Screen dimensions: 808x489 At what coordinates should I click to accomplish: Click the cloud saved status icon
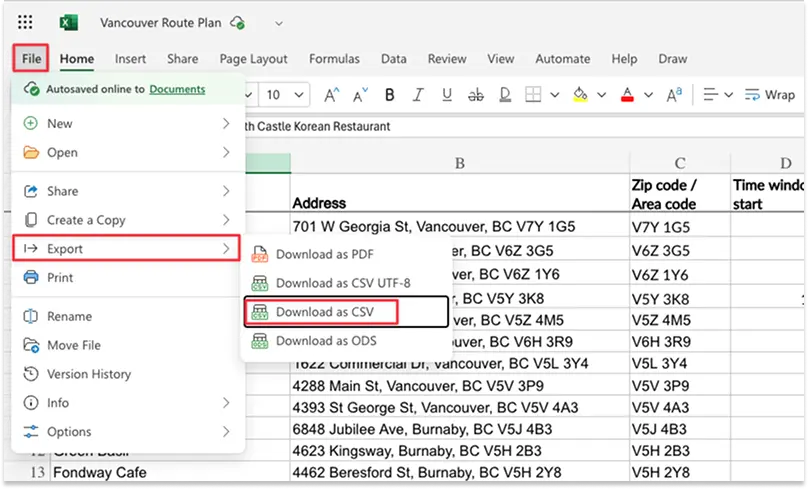coord(238,23)
